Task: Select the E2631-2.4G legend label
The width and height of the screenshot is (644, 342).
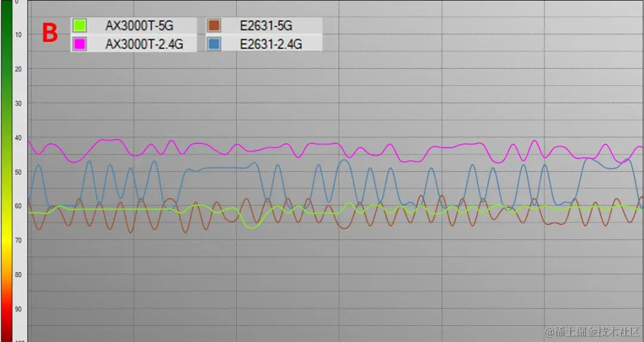Action: pyautogui.click(x=271, y=44)
